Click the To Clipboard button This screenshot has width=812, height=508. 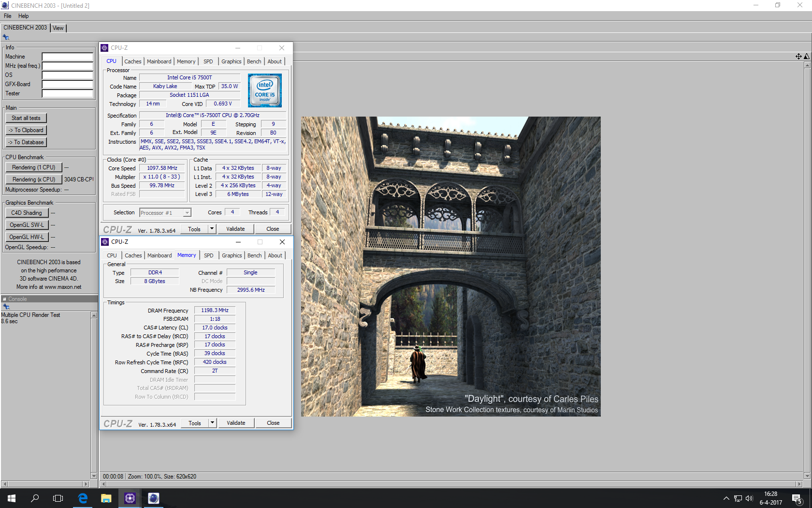point(26,130)
